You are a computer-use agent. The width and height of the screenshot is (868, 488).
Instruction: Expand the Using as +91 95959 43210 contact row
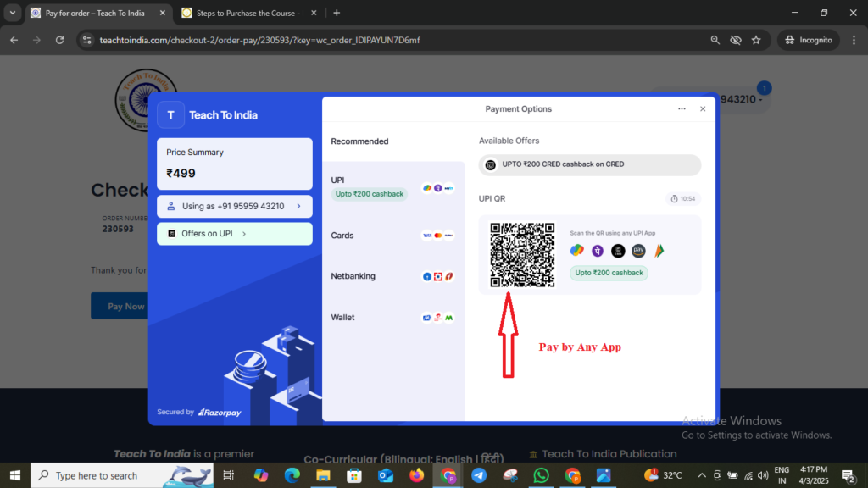coord(235,207)
